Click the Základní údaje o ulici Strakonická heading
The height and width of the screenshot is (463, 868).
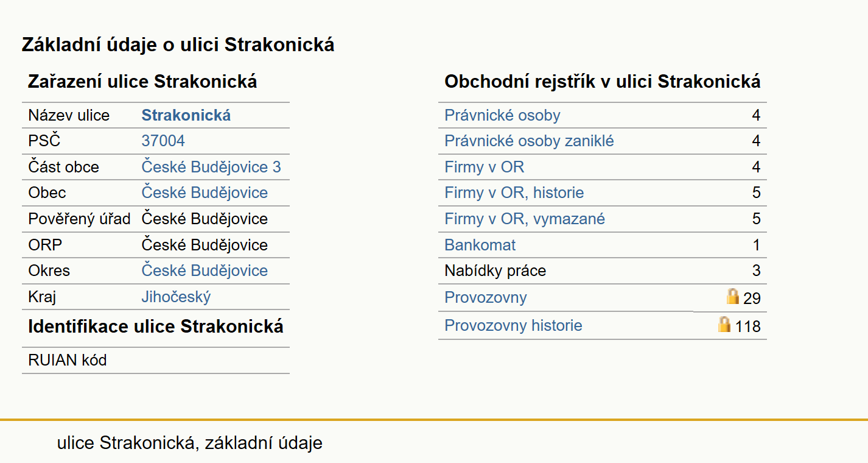(178, 44)
